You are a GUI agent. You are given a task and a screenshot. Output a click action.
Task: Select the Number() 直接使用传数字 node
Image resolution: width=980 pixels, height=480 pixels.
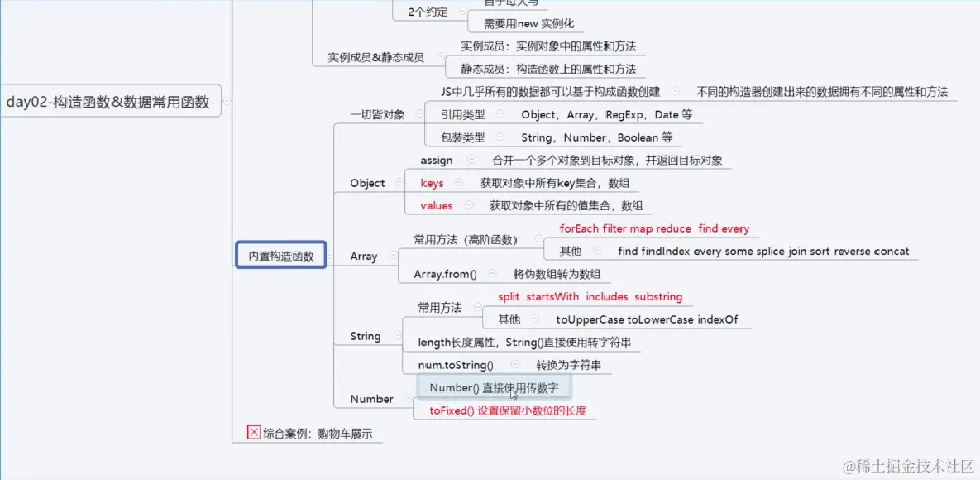(494, 387)
